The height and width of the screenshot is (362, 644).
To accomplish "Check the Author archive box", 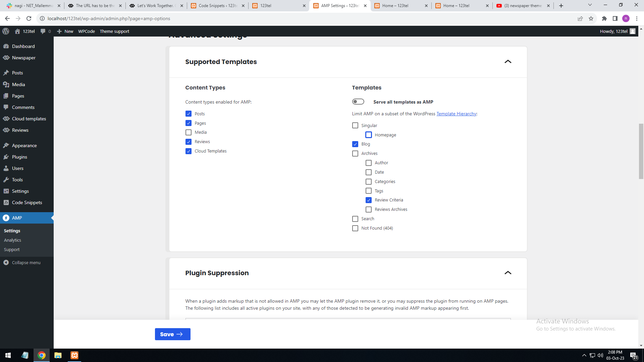I will 369,163.
